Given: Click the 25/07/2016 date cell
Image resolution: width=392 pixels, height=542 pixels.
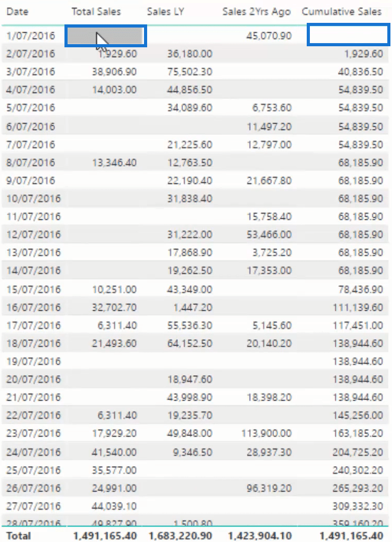Looking at the screenshot, I should point(33,470).
